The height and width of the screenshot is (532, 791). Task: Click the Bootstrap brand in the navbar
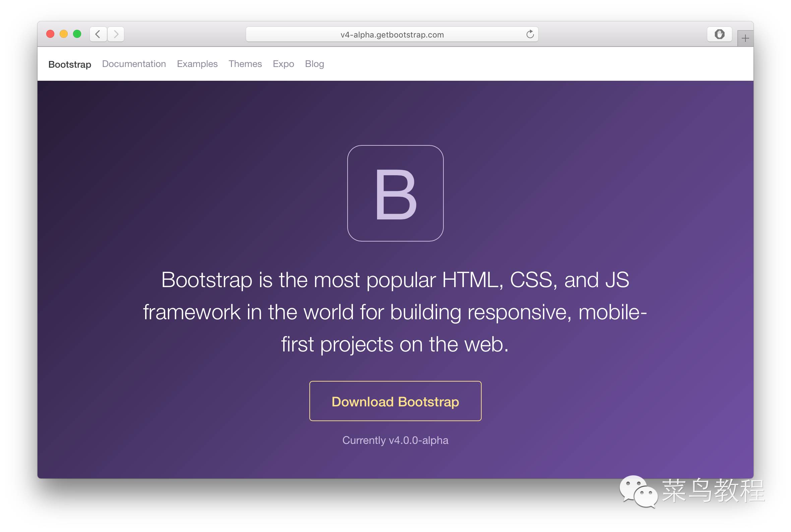[x=70, y=64]
